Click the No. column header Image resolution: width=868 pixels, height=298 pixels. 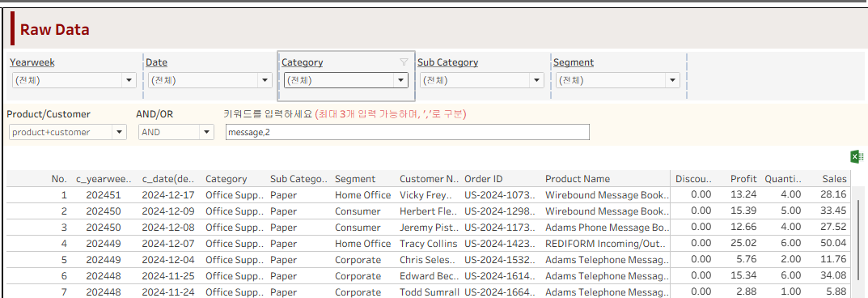(59, 179)
